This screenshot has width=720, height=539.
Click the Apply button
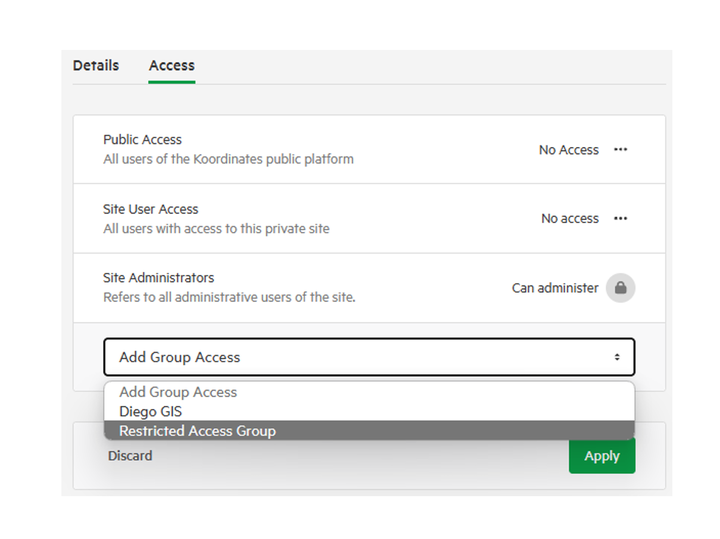pyautogui.click(x=602, y=456)
